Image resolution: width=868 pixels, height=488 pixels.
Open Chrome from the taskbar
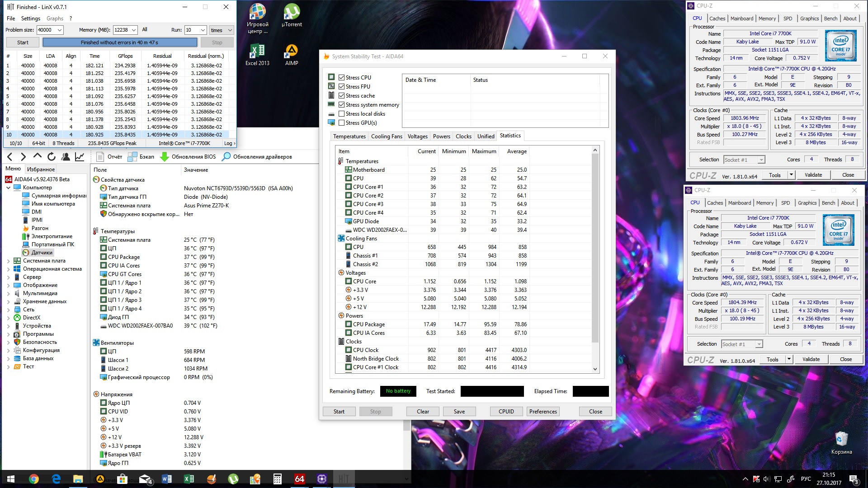34,479
